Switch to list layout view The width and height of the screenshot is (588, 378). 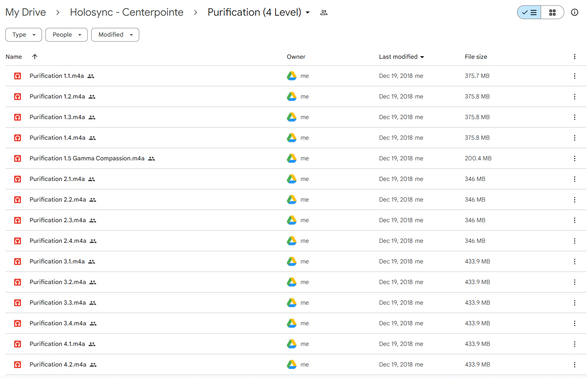[529, 12]
